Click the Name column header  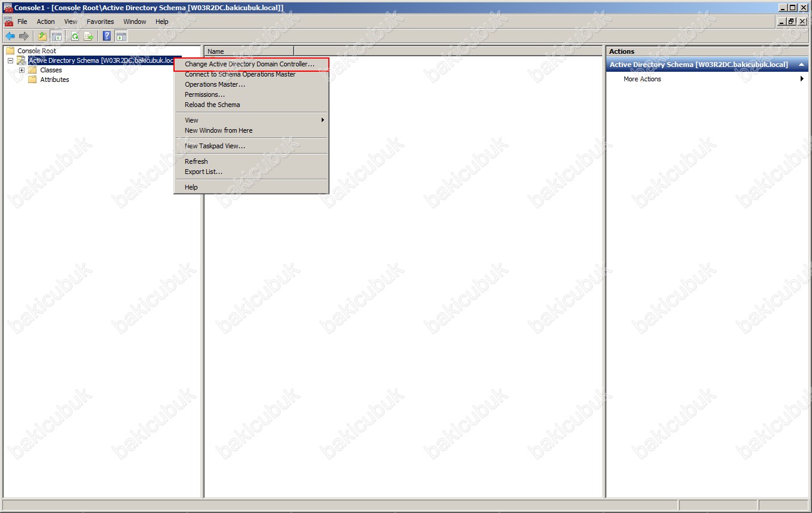point(249,51)
